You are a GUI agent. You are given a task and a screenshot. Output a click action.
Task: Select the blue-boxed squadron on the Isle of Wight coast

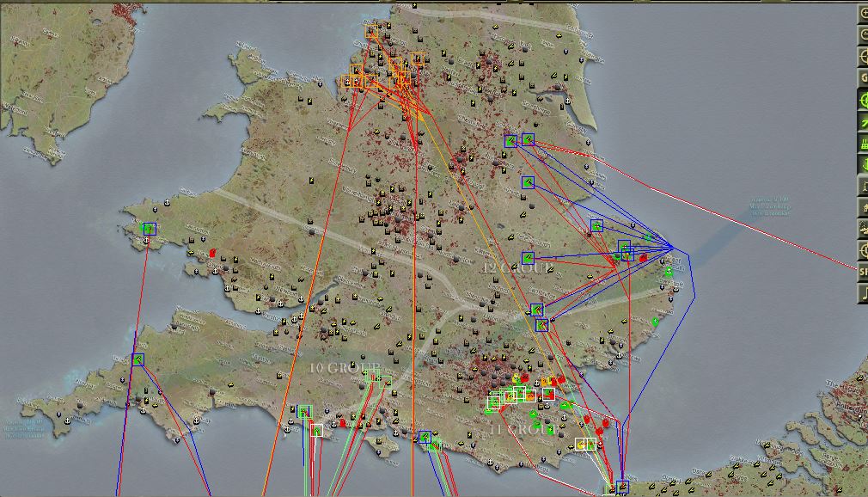click(425, 437)
